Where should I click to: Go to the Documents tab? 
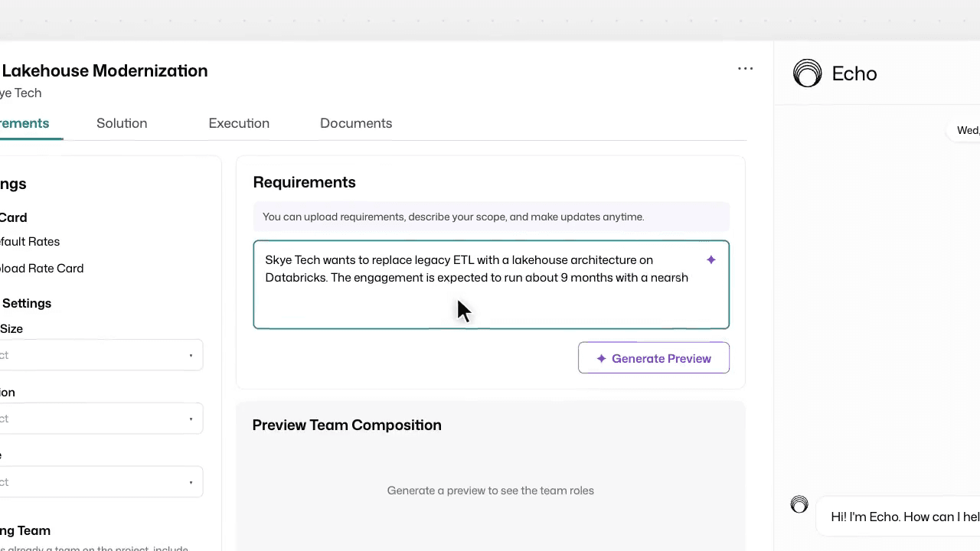(x=356, y=123)
